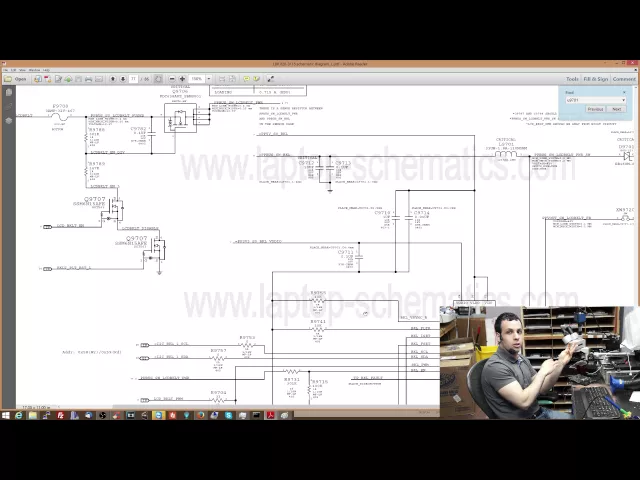This screenshot has height=480, width=640.
Task: Open the Fill & Sign pane
Action: [x=596, y=79]
